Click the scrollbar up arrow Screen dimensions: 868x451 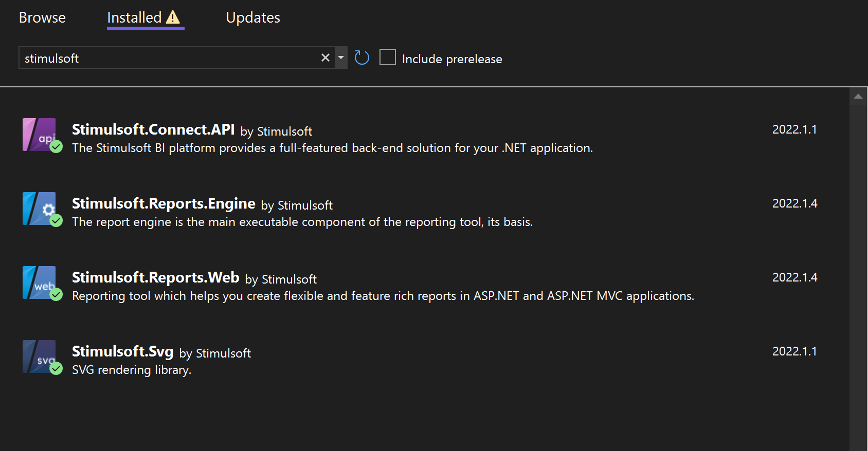tap(858, 97)
